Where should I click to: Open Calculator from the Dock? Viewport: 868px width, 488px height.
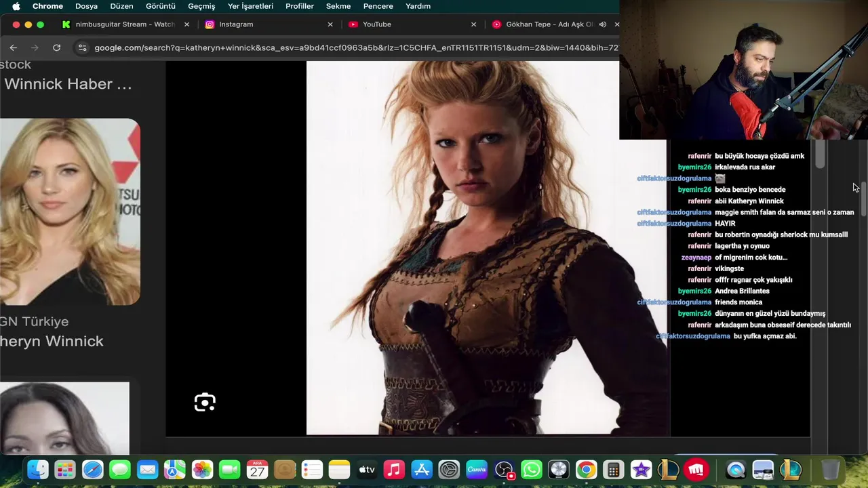(x=614, y=470)
